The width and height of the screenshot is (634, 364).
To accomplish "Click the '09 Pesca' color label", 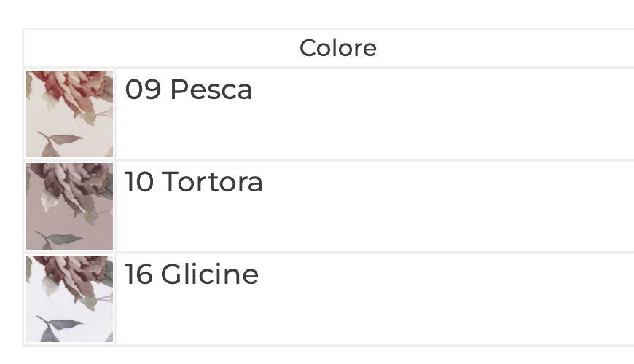I will coord(189,90).
